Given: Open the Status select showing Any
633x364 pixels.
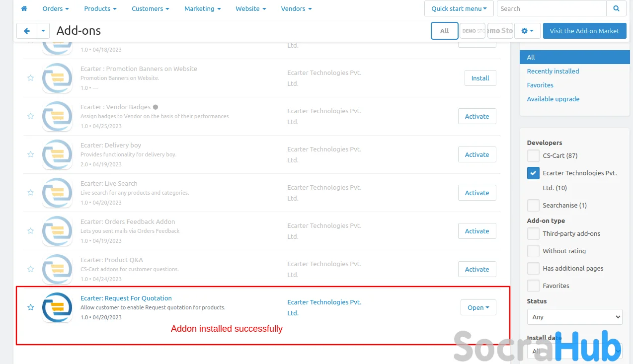Looking at the screenshot, I should 574,317.
